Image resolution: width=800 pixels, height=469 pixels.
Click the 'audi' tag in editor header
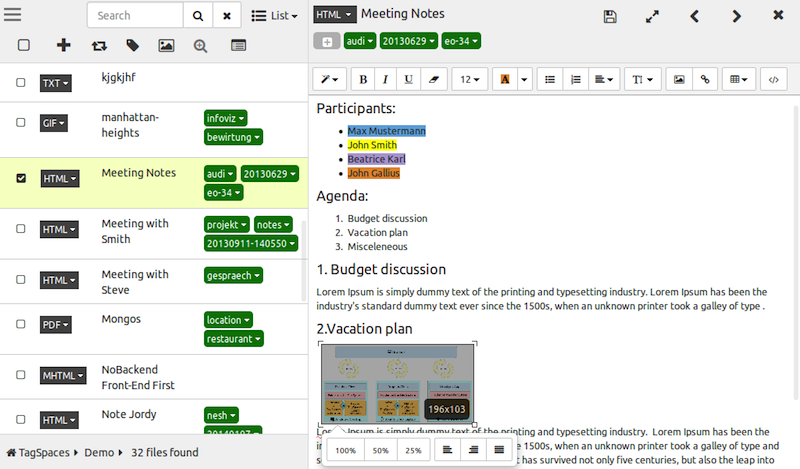tap(359, 41)
